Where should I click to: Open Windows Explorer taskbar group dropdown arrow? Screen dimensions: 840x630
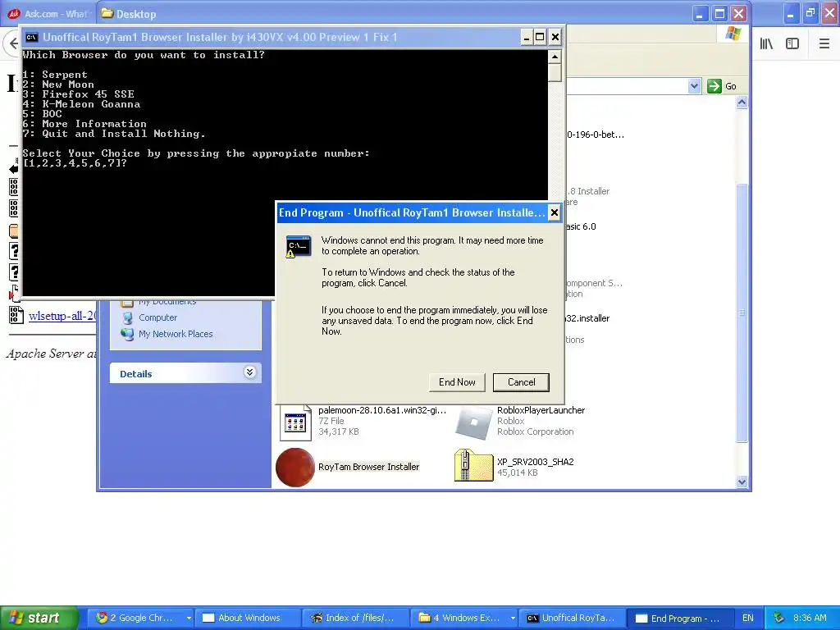tap(513, 619)
